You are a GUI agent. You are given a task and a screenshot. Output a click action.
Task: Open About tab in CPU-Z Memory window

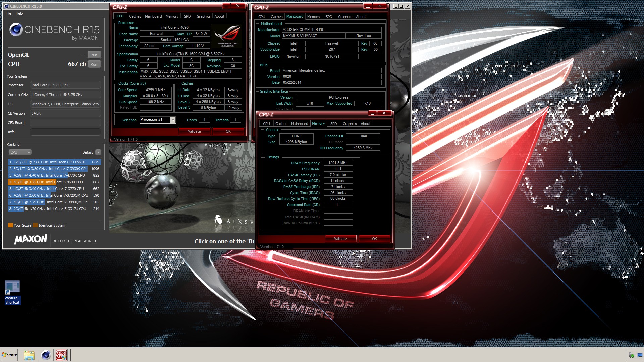pyautogui.click(x=366, y=124)
